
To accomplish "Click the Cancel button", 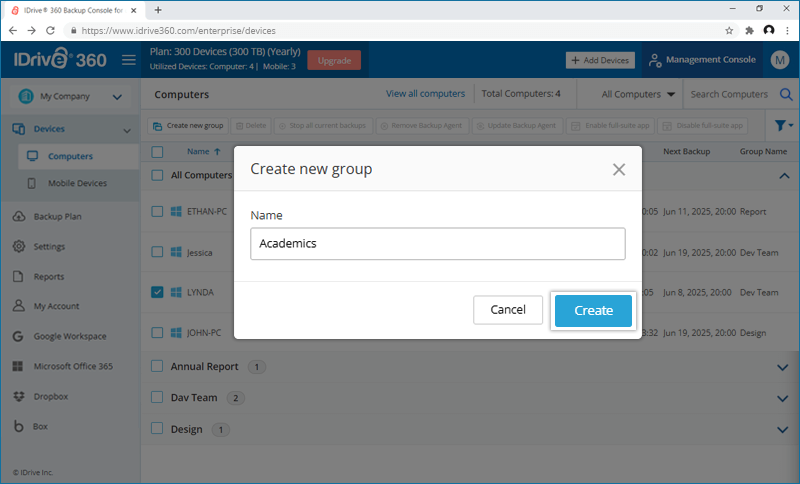I will [x=508, y=311].
